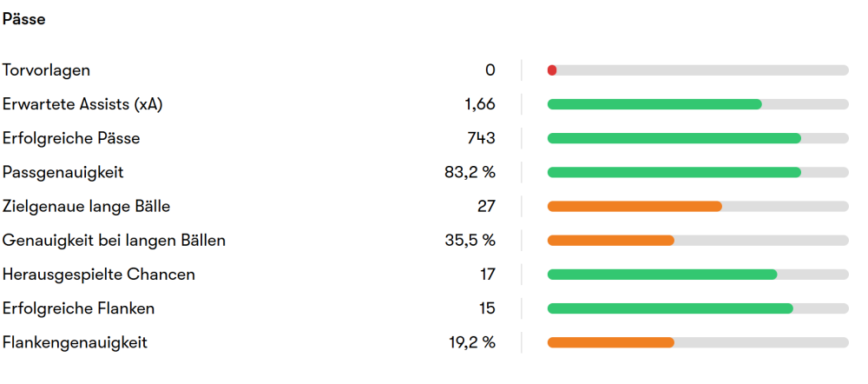Select the Herausgespielte Chancen label

click(x=98, y=275)
